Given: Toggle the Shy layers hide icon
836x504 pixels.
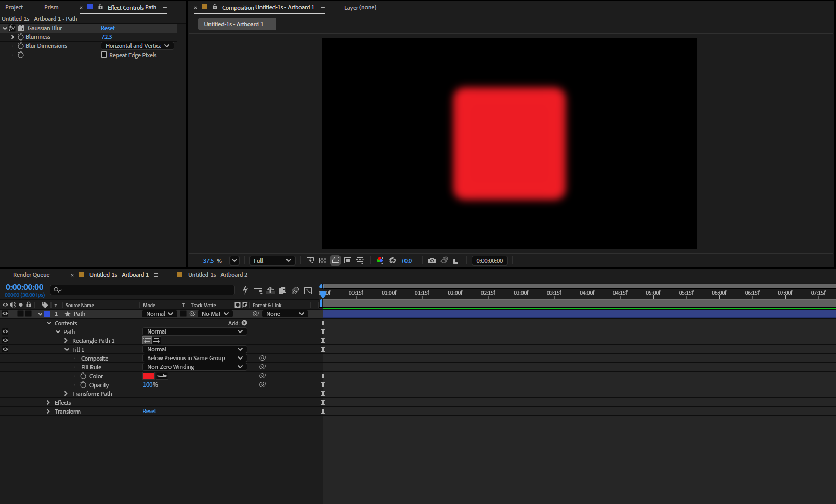Looking at the screenshot, I should [270, 290].
